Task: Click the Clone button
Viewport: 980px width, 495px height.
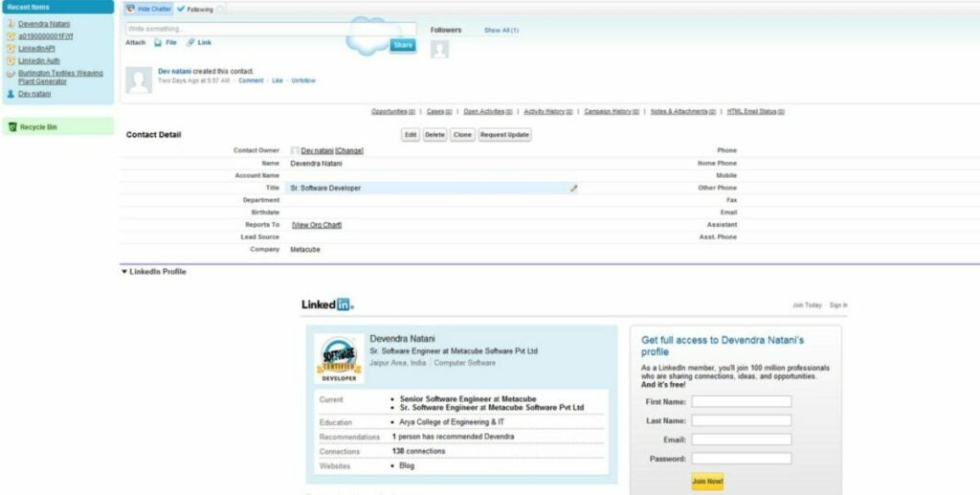Action: click(462, 135)
